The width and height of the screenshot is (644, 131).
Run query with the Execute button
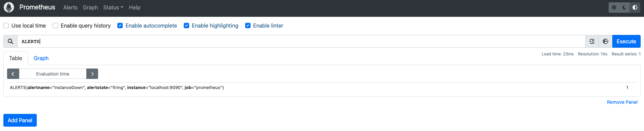[626, 41]
